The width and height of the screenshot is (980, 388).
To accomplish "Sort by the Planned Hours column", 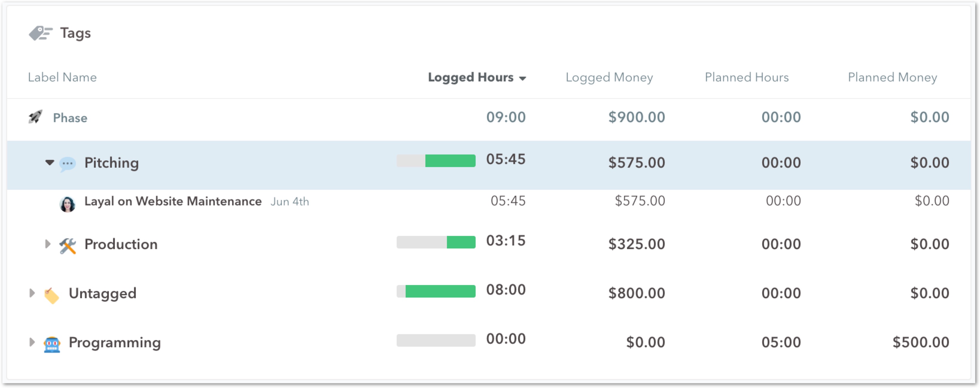I will (x=746, y=77).
